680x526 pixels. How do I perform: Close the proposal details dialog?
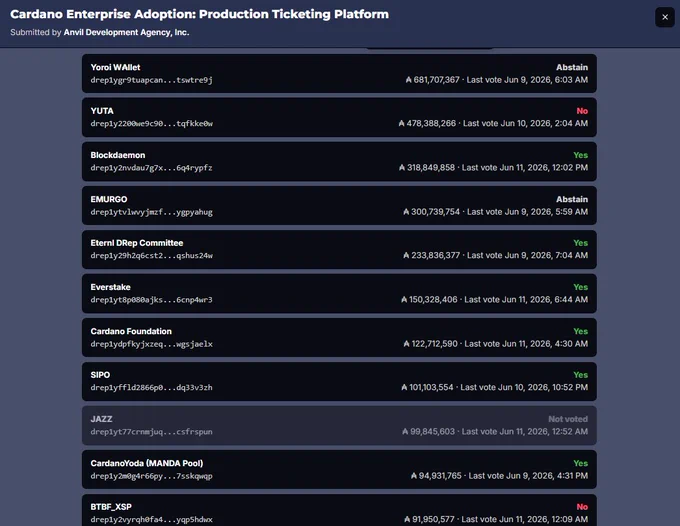(x=664, y=17)
